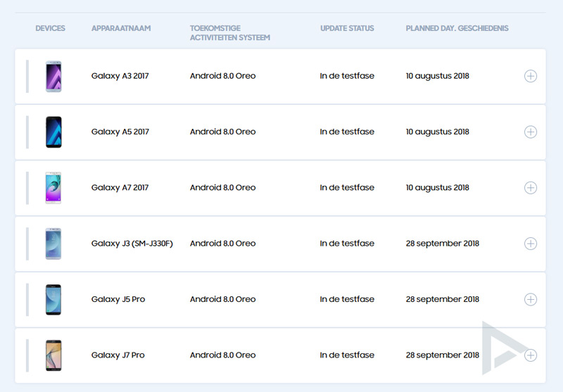Click '28 september 2018' in Galaxy J5 Pro row
Viewport: 563px width, 392px height.
(x=443, y=299)
